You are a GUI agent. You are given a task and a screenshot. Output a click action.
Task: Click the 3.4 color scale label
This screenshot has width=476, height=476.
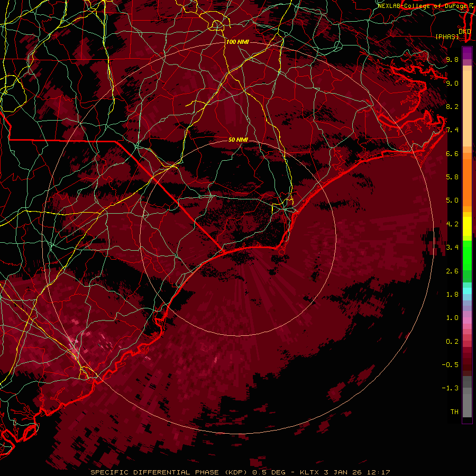click(452, 248)
